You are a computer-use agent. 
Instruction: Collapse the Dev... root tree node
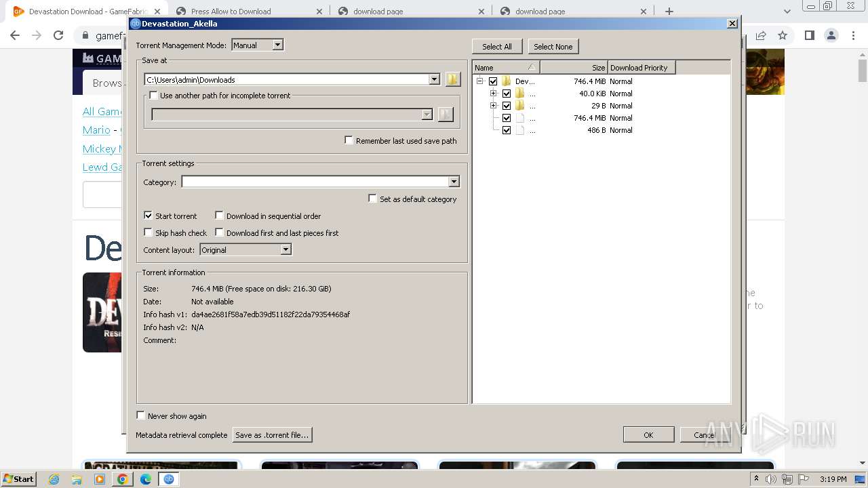480,81
